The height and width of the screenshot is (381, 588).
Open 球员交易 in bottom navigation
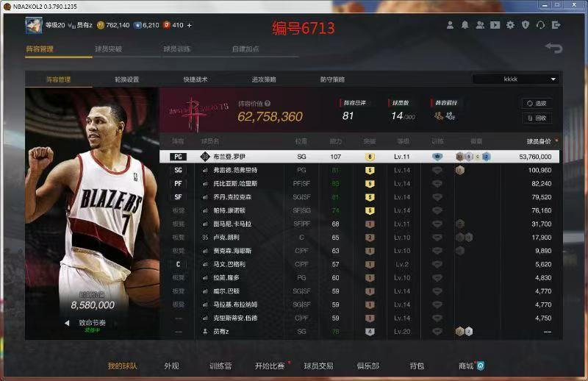pos(319,366)
